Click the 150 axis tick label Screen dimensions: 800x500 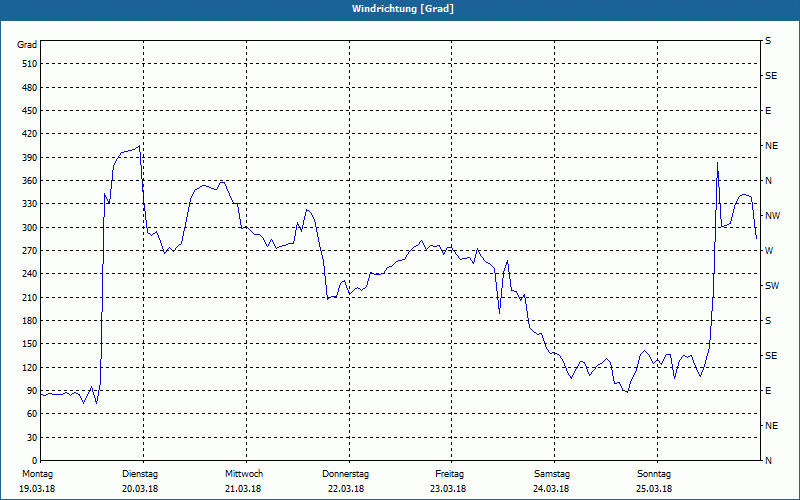(x=30, y=344)
